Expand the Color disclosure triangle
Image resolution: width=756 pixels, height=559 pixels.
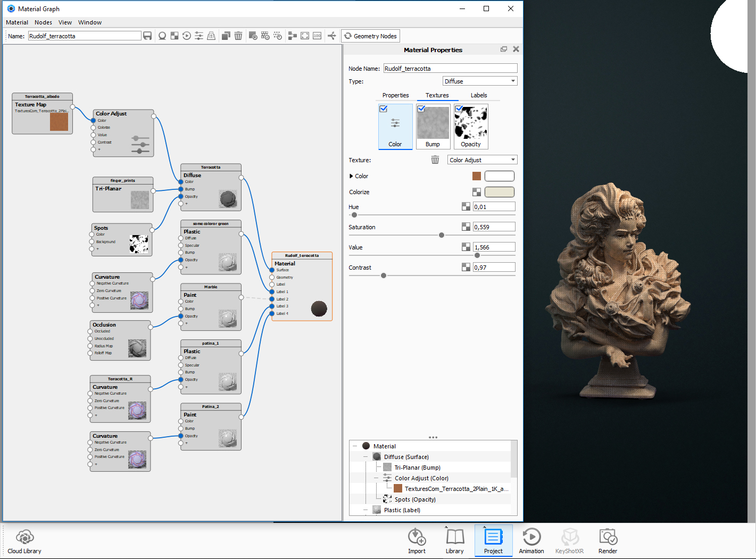coord(351,176)
